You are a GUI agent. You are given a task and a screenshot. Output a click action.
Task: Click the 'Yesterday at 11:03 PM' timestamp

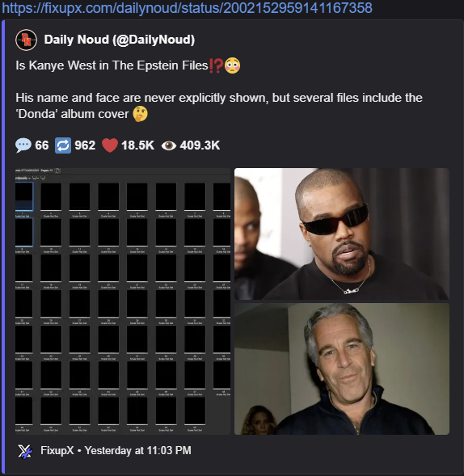pos(138,450)
